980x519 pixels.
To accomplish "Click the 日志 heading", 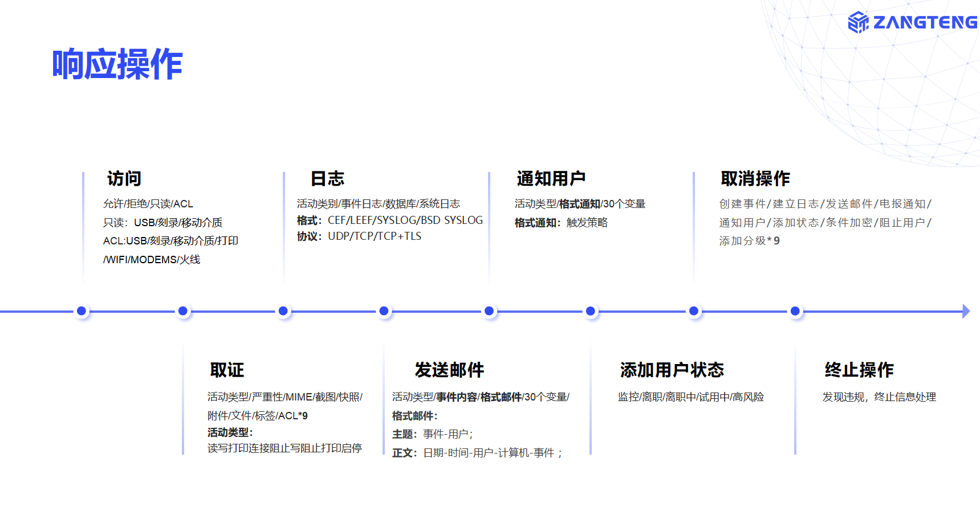I will [327, 179].
